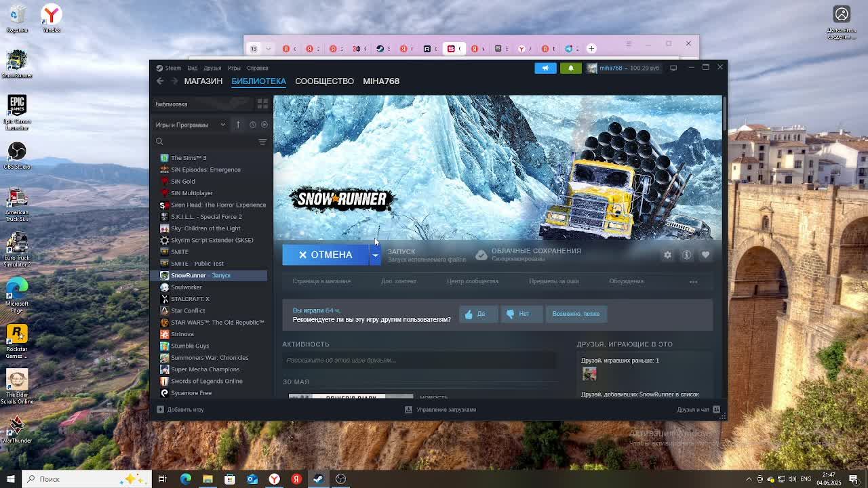Go to the МАГАЗИН tab
Screen dimensions: 868x488
pos(203,81)
